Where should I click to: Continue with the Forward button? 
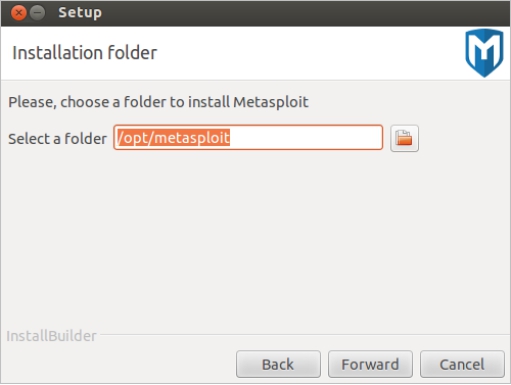(x=370, y=364)
